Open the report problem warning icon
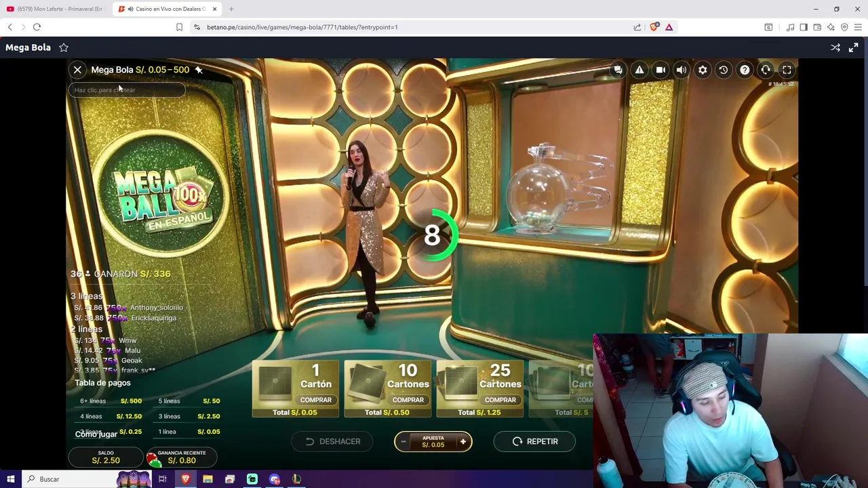The height and width of the screenshot is (488, 868). tap(639, 70)
